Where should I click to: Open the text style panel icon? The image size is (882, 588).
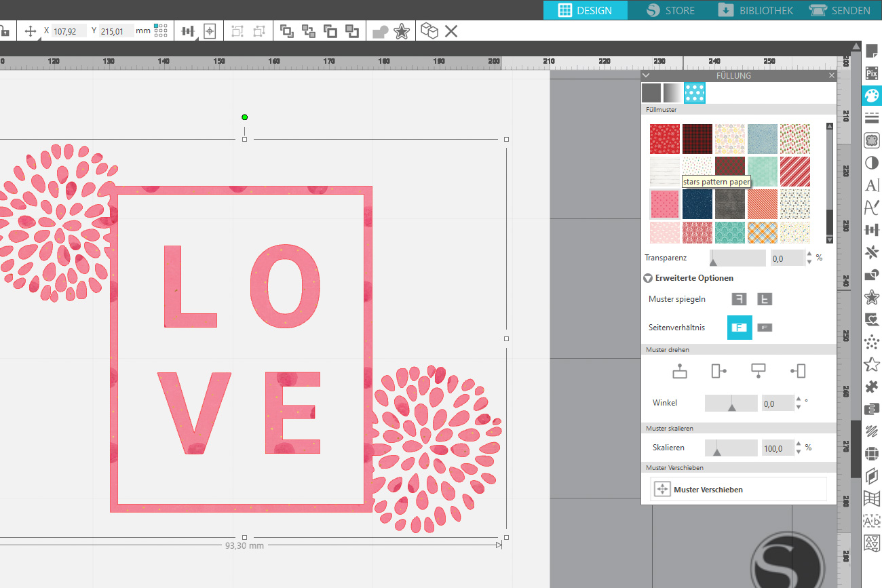click(x=872, y=186)
